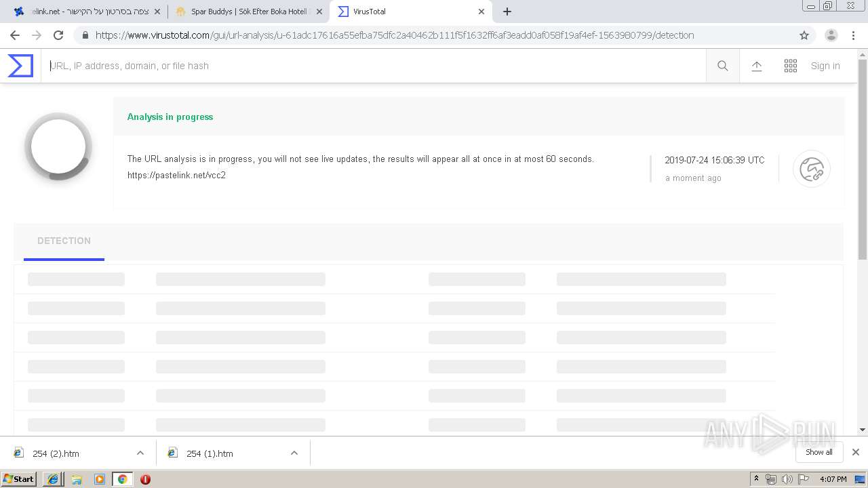Screen dimensions: 868x488
Task: Show hidden system tray icons
Action: [x=756, y=479]
